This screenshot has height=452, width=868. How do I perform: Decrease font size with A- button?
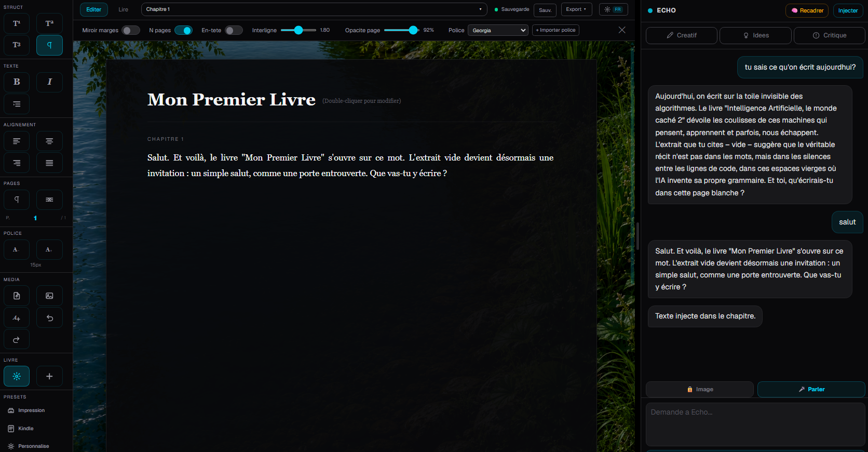17,249
